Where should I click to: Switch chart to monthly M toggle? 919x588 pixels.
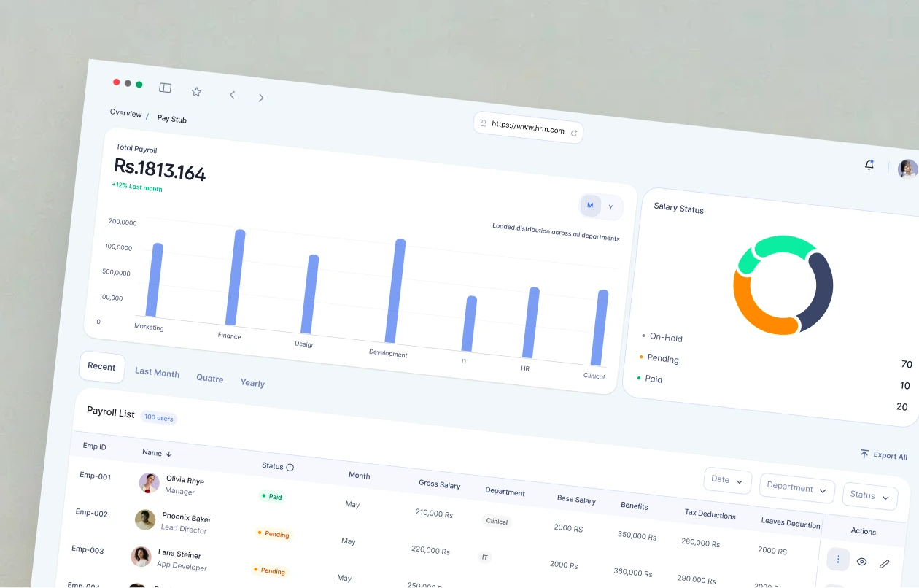pyautogui.click(x=590, y=205)
